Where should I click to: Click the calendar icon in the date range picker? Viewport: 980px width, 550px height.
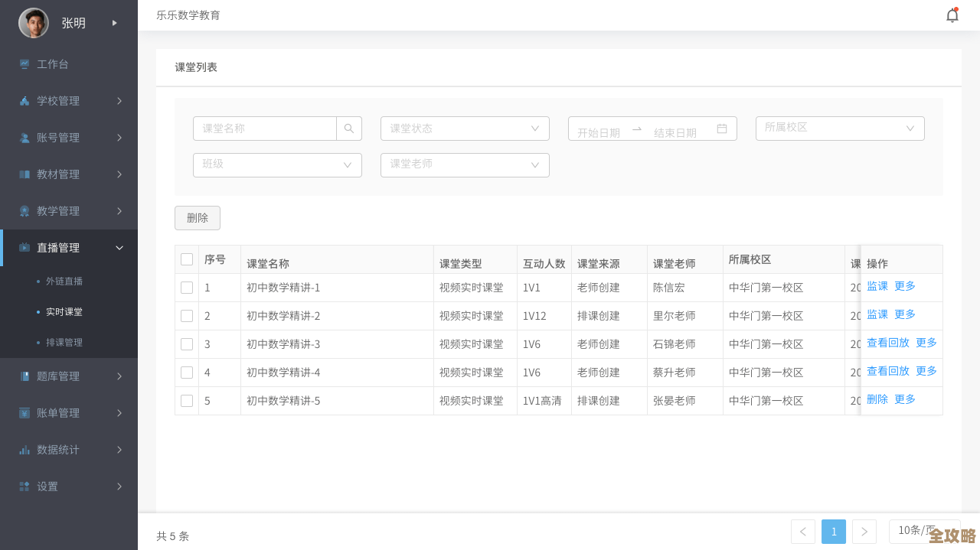(721, 129)
